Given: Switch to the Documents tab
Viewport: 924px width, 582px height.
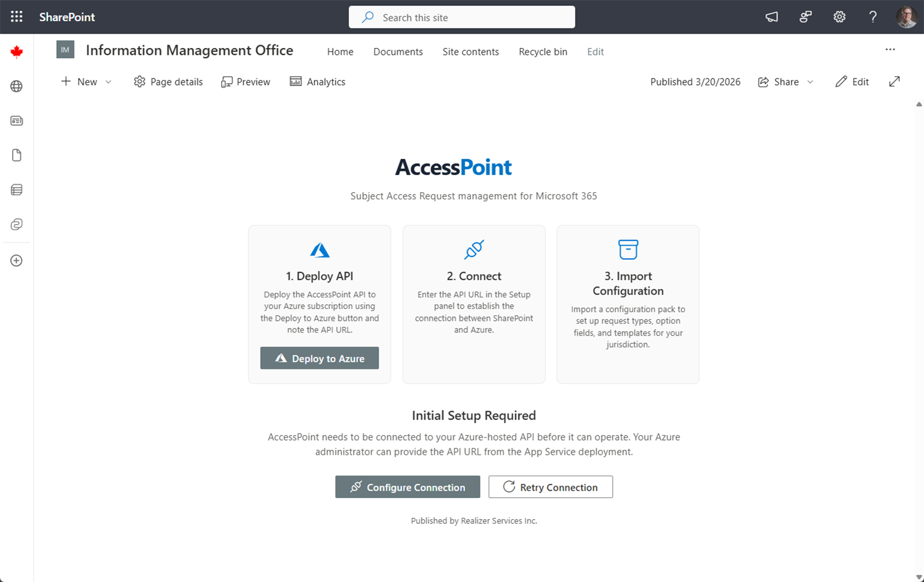Looking at the screenshot, I should click(398, 51).
